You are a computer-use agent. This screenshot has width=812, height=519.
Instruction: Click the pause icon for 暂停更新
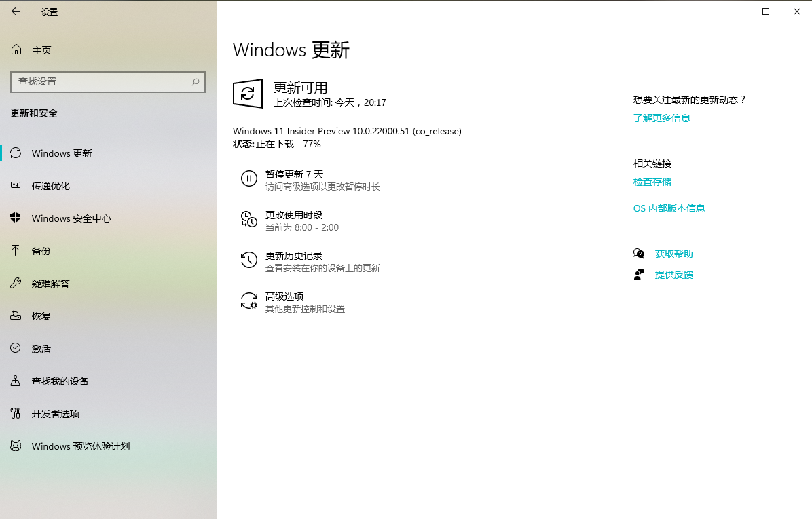tap(249, 178)
